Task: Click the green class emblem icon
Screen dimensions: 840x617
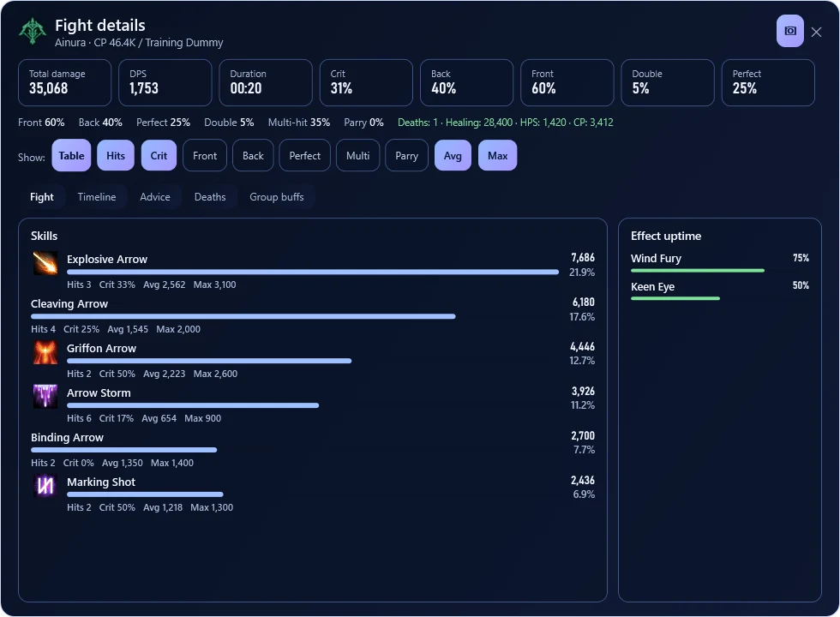Action: point(33,31)
